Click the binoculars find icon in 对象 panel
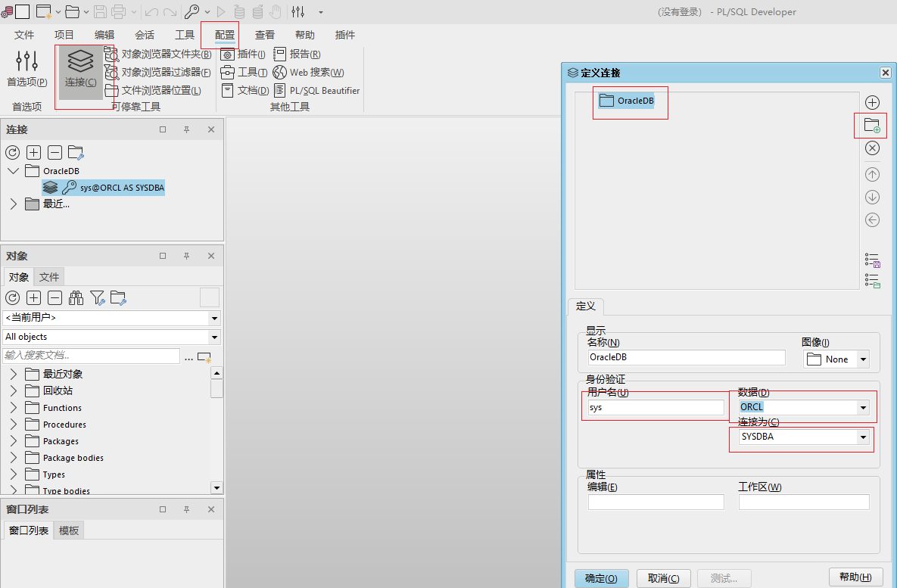The image size is (897, 588). (76, 297)
